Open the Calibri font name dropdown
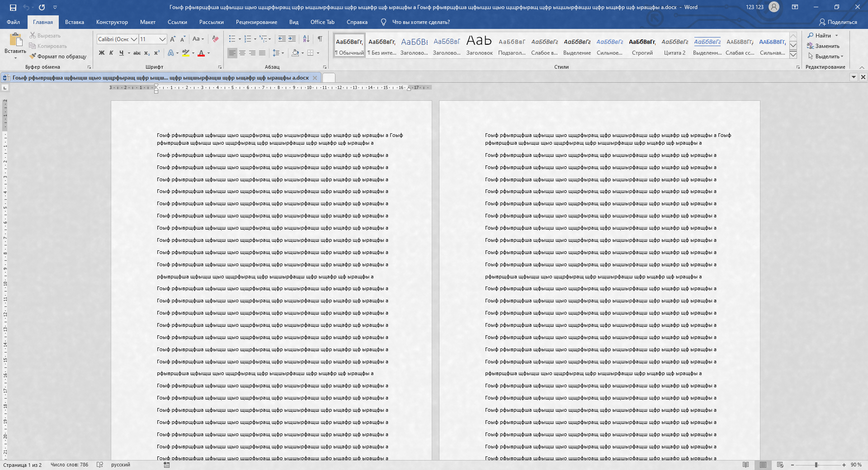 134,39
